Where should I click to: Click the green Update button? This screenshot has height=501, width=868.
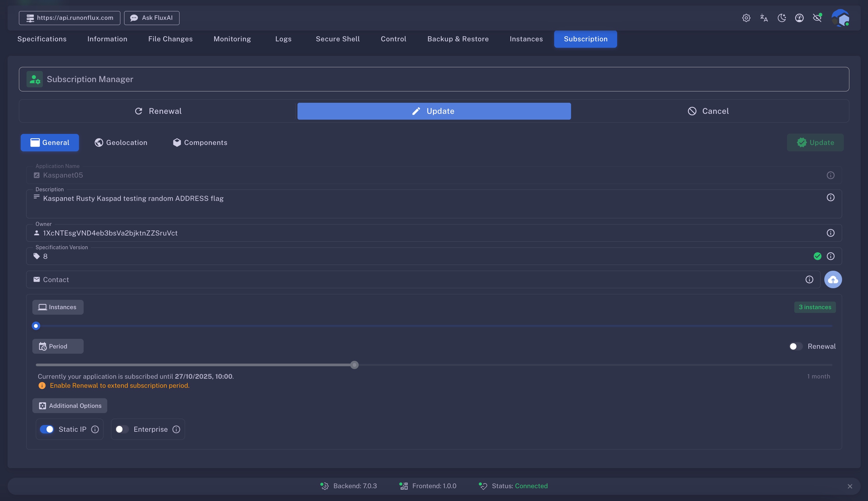click(x=815, y=142)
